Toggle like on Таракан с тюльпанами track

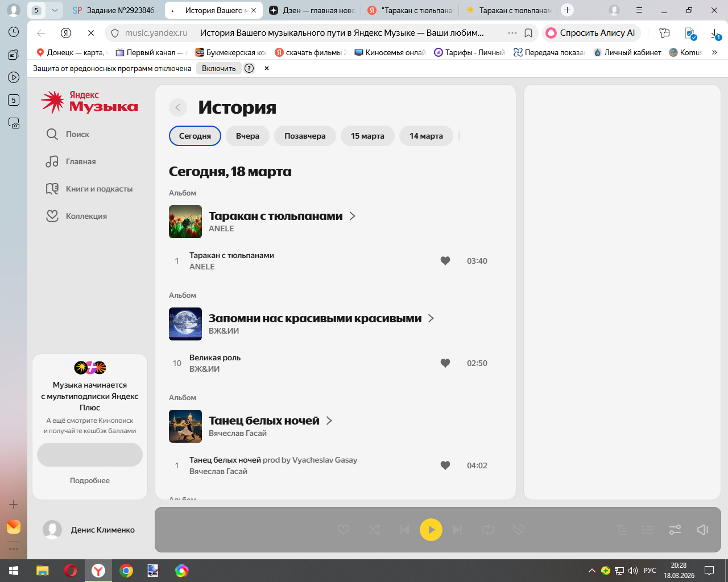pyautogui.click(x=445, y=261)
